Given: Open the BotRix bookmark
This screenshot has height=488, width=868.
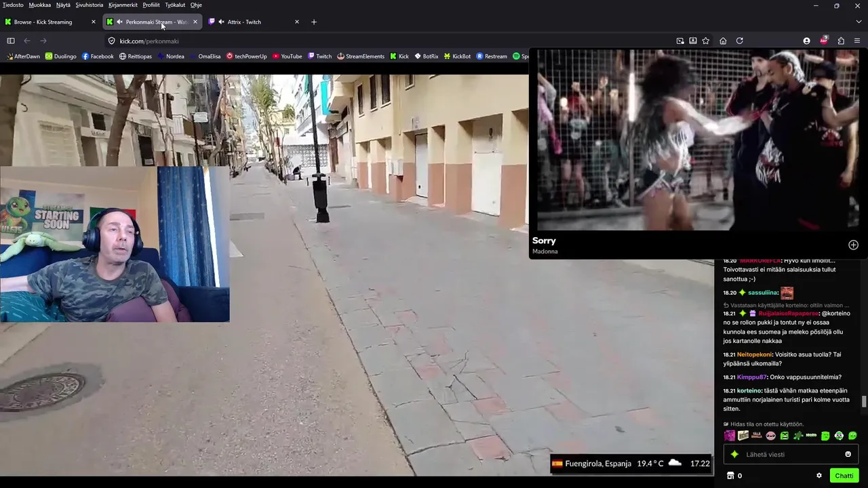Looking at the screenshot, I should click(x=427, y=56).
